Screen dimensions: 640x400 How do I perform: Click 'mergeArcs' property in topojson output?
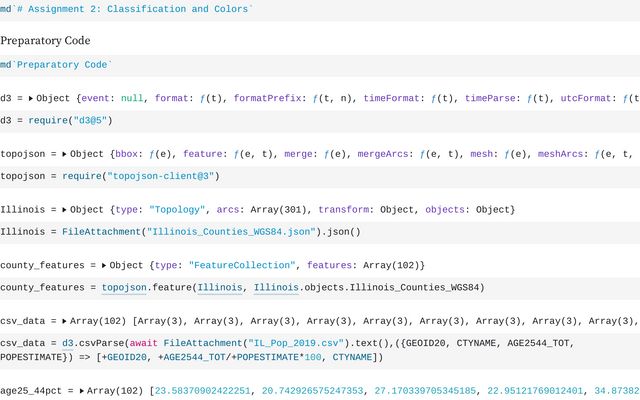point(382,154)
